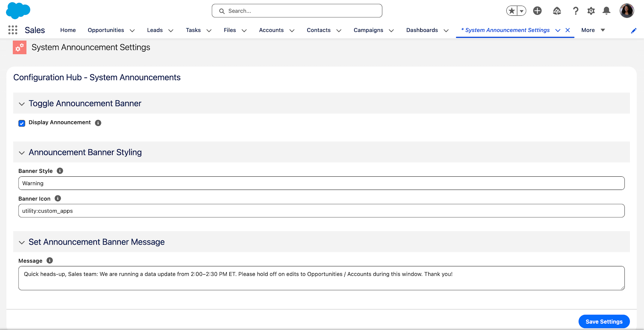Collapse the Toggle Announcement Banner section

[x=22, y=104]
